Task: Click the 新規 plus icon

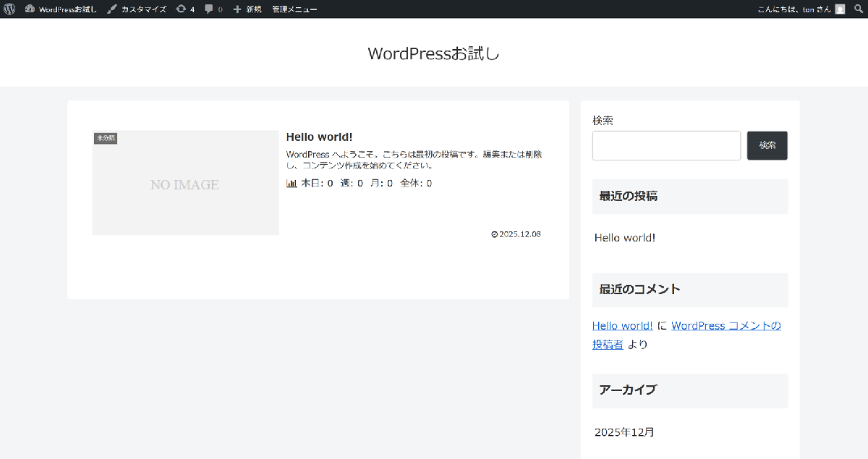Action: coord(237,9)
